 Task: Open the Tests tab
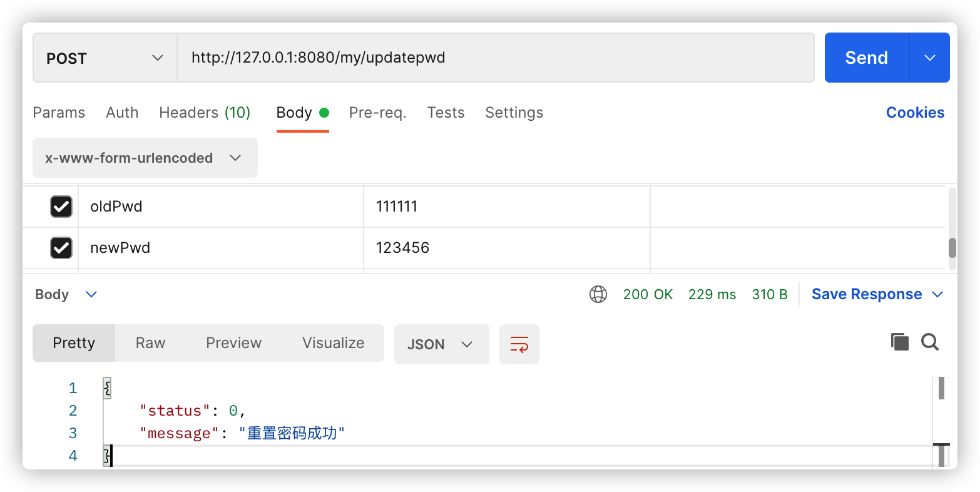pos(446,113)
